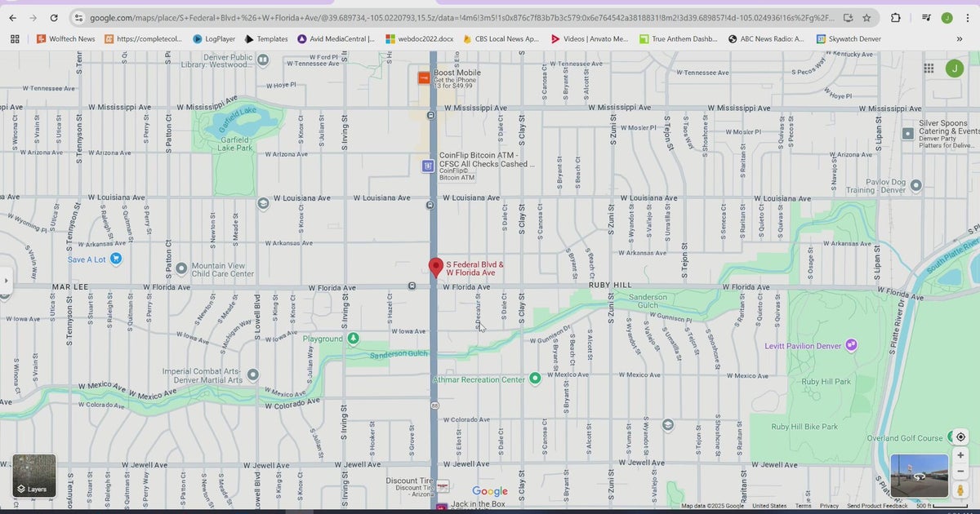Image resolution: width=980 pixels, height=514 pixels.
Task: Go back to the previous page
Action: pyautogui.click(x=12, y=18)
